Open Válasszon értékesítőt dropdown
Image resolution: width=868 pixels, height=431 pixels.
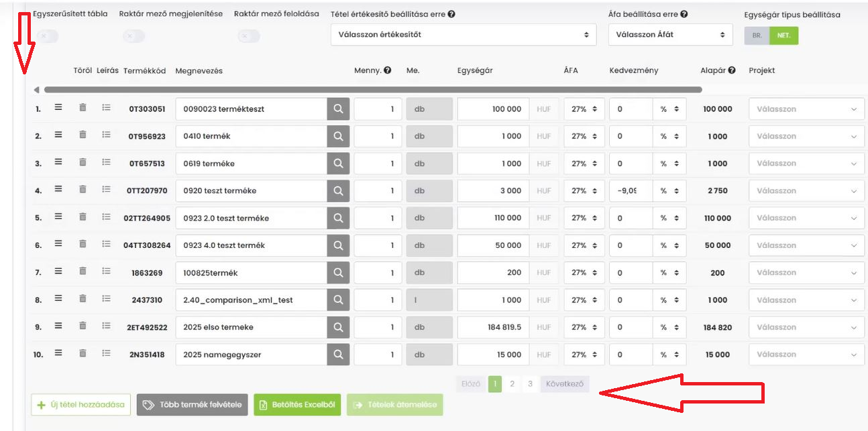tap(463, 35)
